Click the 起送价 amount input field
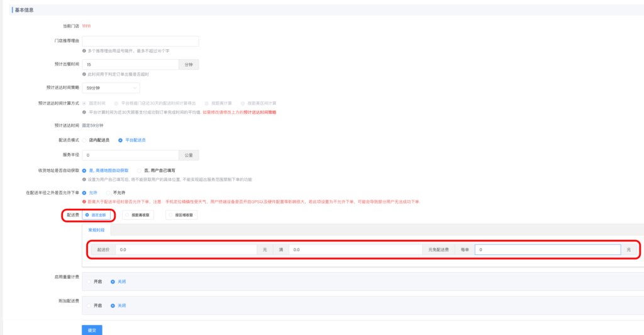 point(187,249)
